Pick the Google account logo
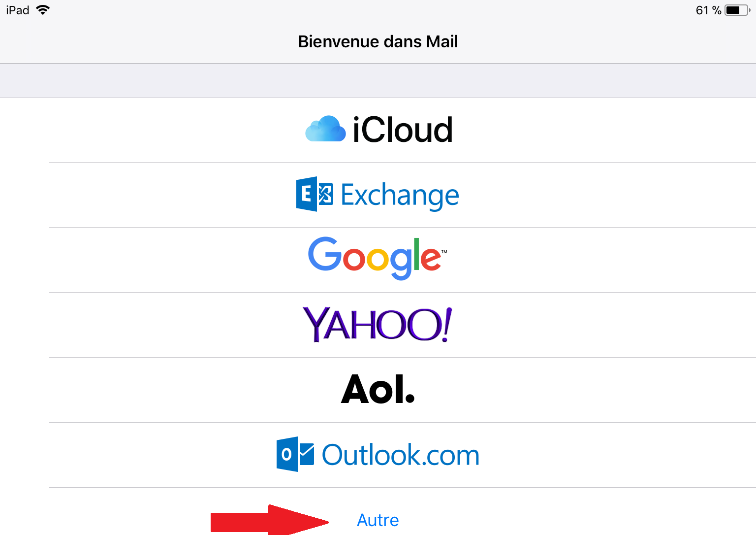The height and width of the screenshot is (535, 756). pyautogui.click(x=378, y=259)
